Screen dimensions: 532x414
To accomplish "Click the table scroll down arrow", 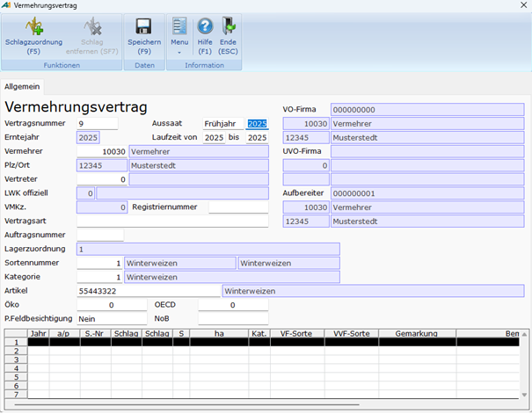I will [524, 395].
